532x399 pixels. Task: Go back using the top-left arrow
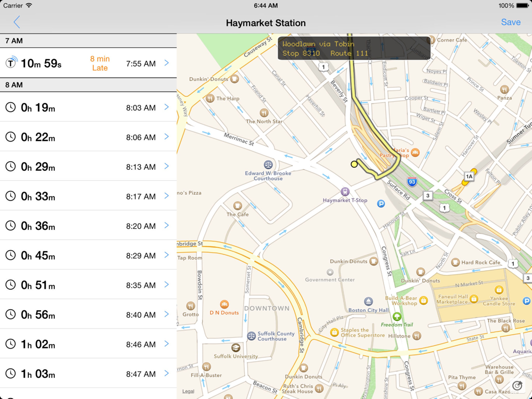[16, 22]
